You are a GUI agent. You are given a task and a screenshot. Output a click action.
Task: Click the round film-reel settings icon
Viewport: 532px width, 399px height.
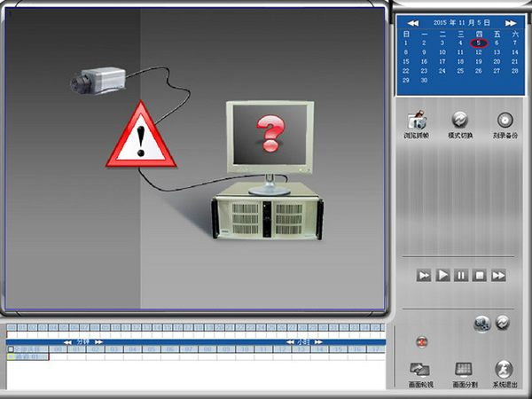click(482, 325)
